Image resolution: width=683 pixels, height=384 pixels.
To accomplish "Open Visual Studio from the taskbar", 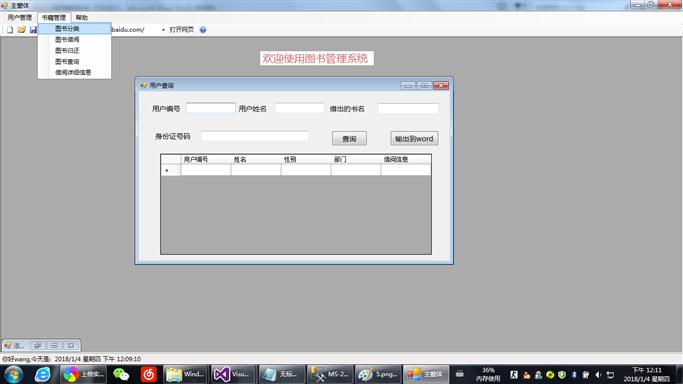I will coord(232,374).
